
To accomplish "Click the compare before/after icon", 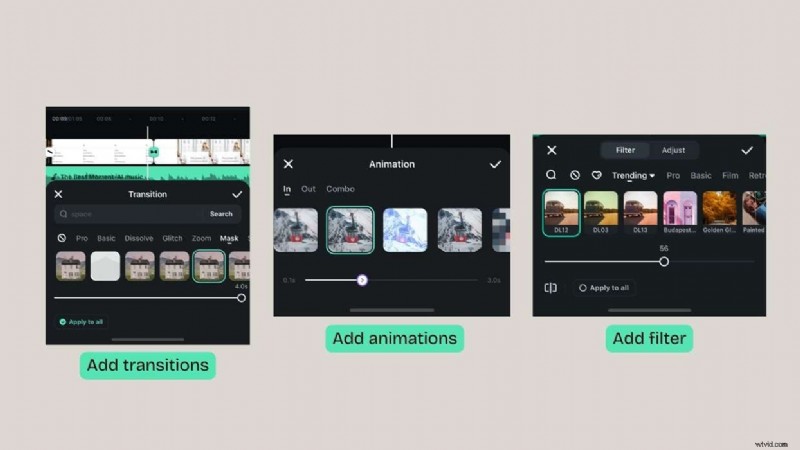I will pos(551,288).
